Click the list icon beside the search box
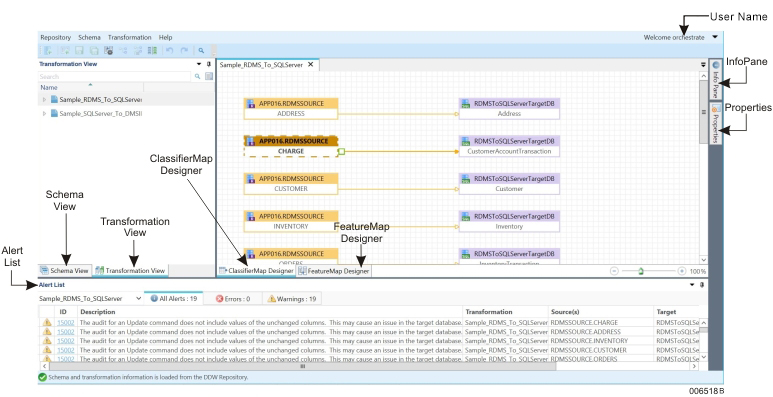Image resolution: width=773 pixels, height=397 pixels. click(209, 76)
